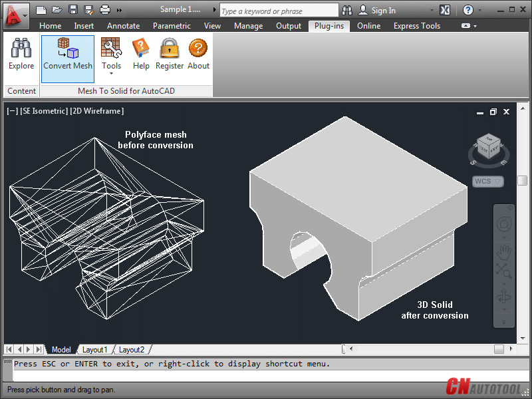Viewport: 532px width, 399px height.
Task: Expand the title bar arrow beside Sample 1
Action: click(x=214, y=9)
